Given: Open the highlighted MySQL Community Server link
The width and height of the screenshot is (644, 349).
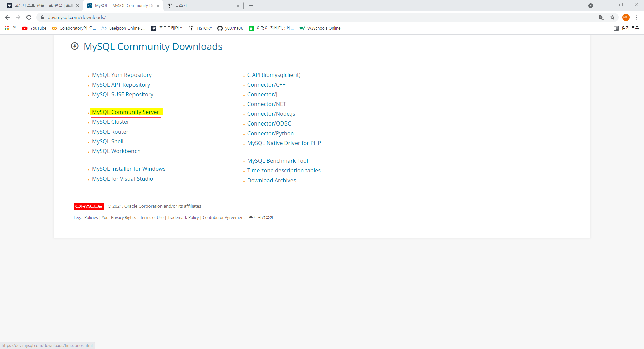Looking at the screenshot, I should [125, 112].
